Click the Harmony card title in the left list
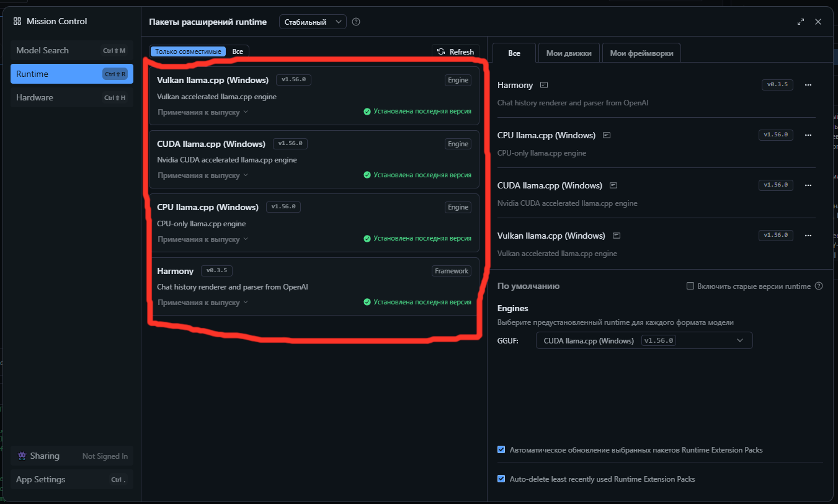Viewport: 838px width, 504px height. 176,271
